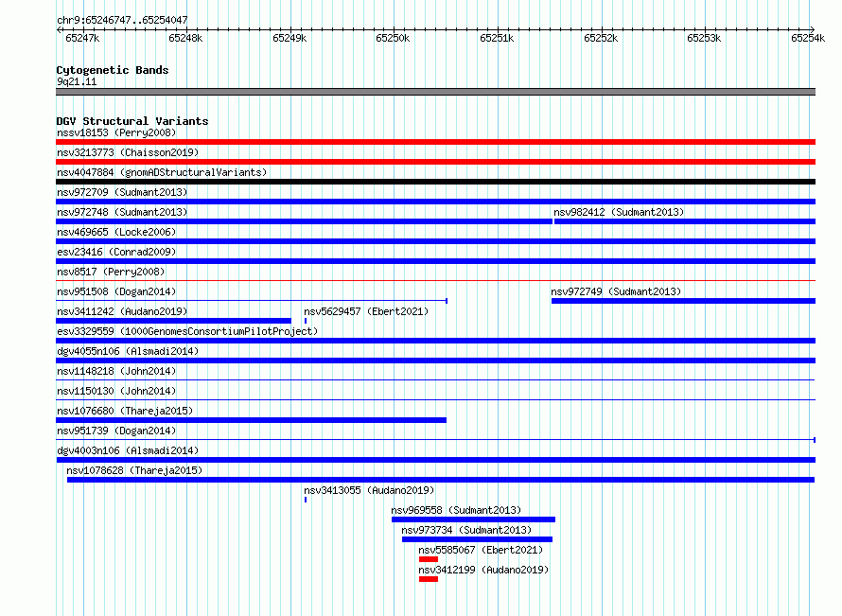Click the Cytogenetic Bands track title
This screenshot has width=842, height=616.
113,70
